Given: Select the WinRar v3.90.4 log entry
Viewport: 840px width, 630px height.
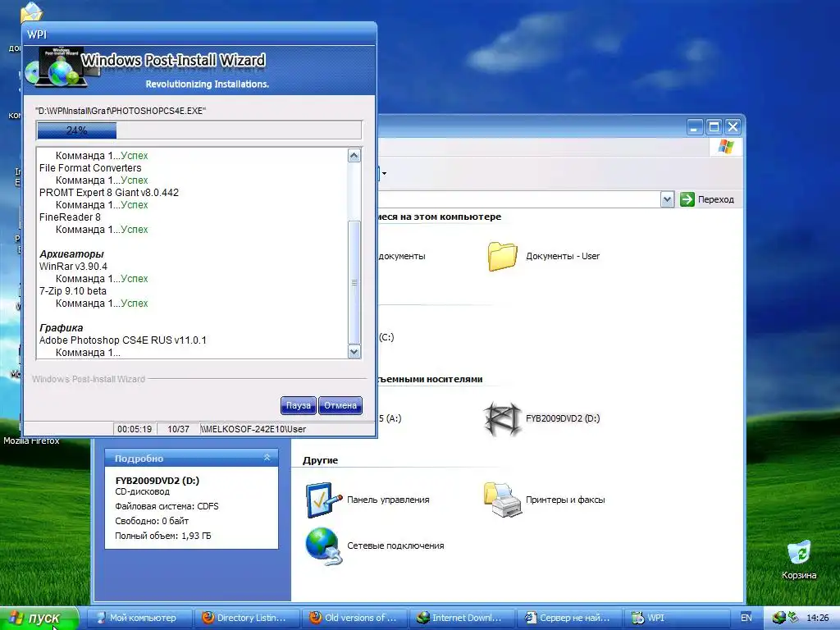Looking at the screenshot, I should tap(73, 267).
